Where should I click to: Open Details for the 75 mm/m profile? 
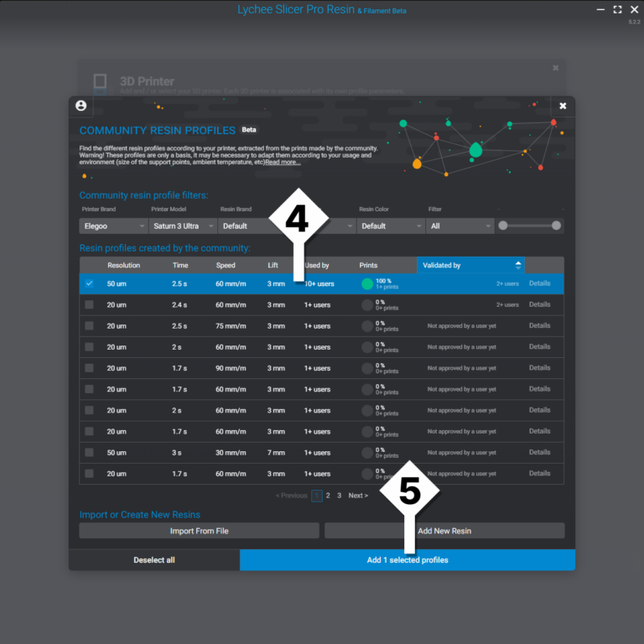tap(539, 325)
